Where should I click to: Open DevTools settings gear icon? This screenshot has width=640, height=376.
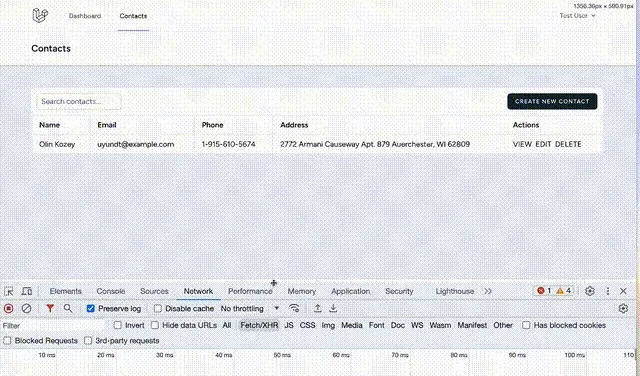coord(589,291)
